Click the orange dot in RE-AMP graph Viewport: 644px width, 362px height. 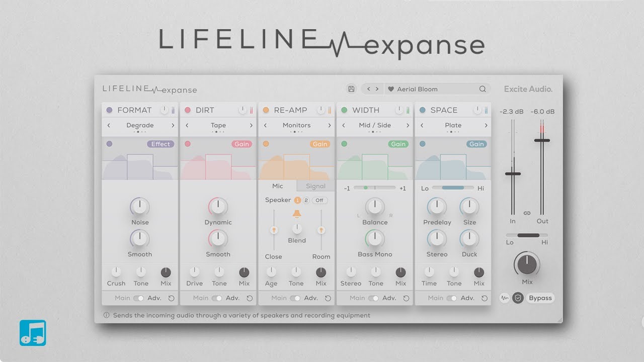click(x=266, y=144)
